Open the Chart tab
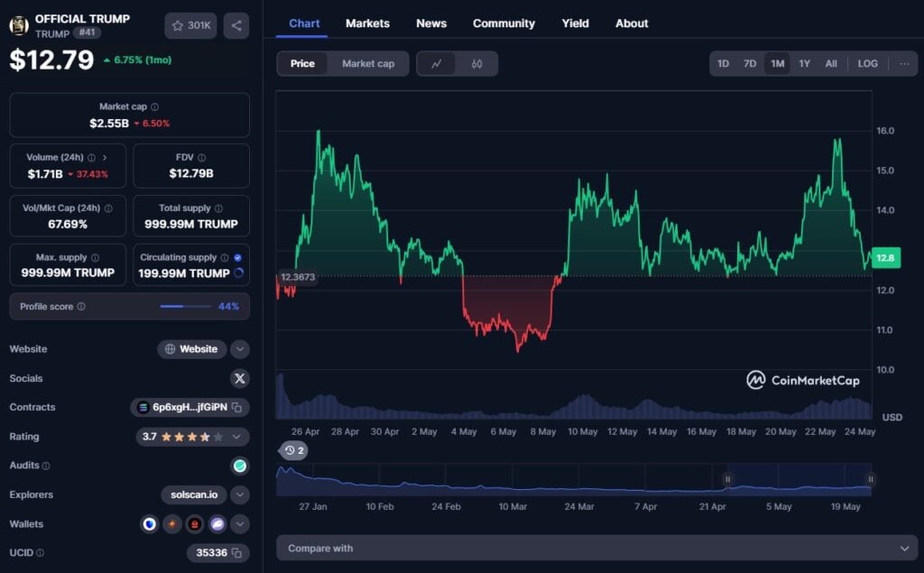This screenshot has width=924, height=573. pos(304,23)
